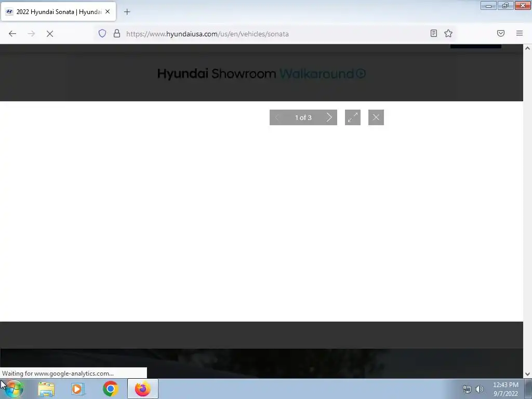The height and width of the screenshot is (399, 532).
Task: Open the network status tray icon
Action: coord(467,389)
